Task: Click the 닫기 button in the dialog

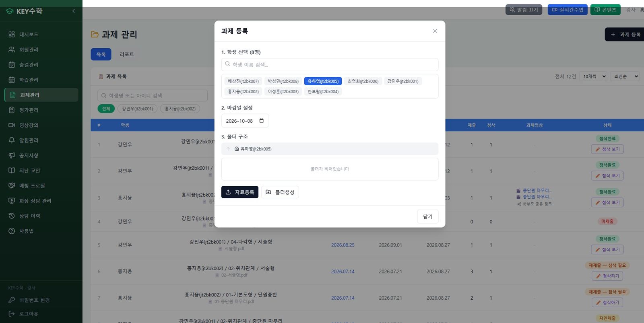Action: [428, 216]
